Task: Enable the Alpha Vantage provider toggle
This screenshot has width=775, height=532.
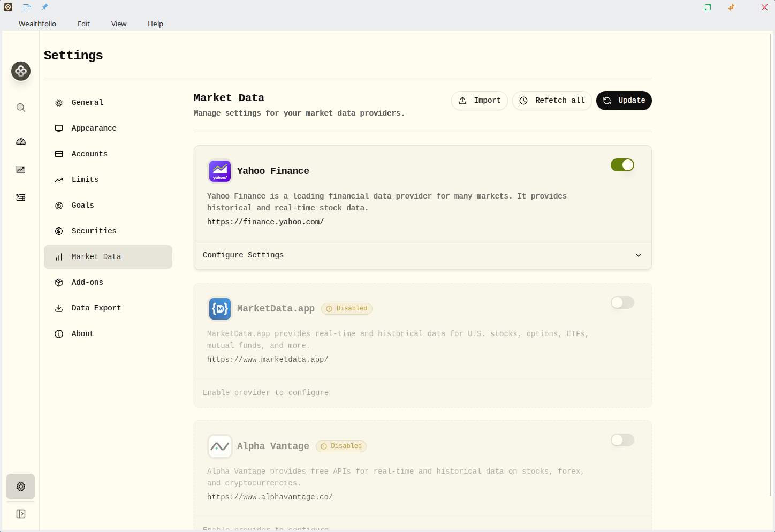Action: click(x=622, y=440)
